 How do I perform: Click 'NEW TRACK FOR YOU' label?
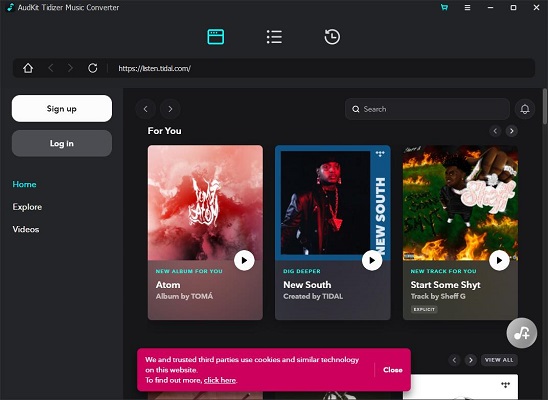point(444,271)
